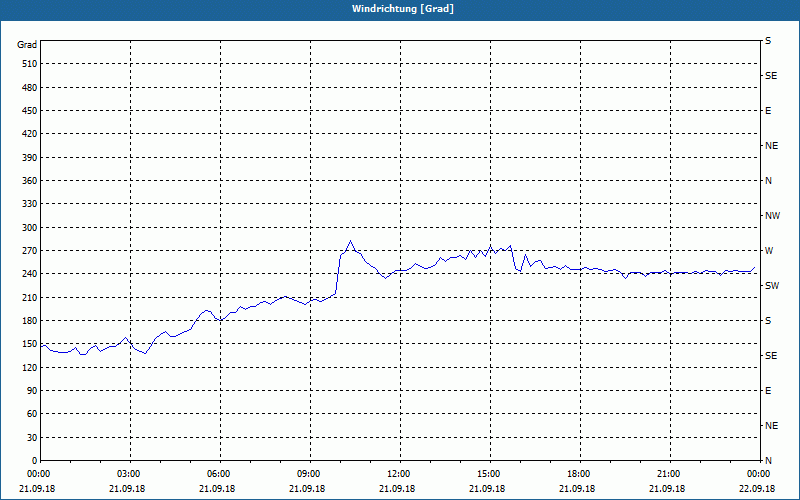Viewport: 800px width, 500px height.
Task: Click the "W" compass label
Action: tap(769, 251)
